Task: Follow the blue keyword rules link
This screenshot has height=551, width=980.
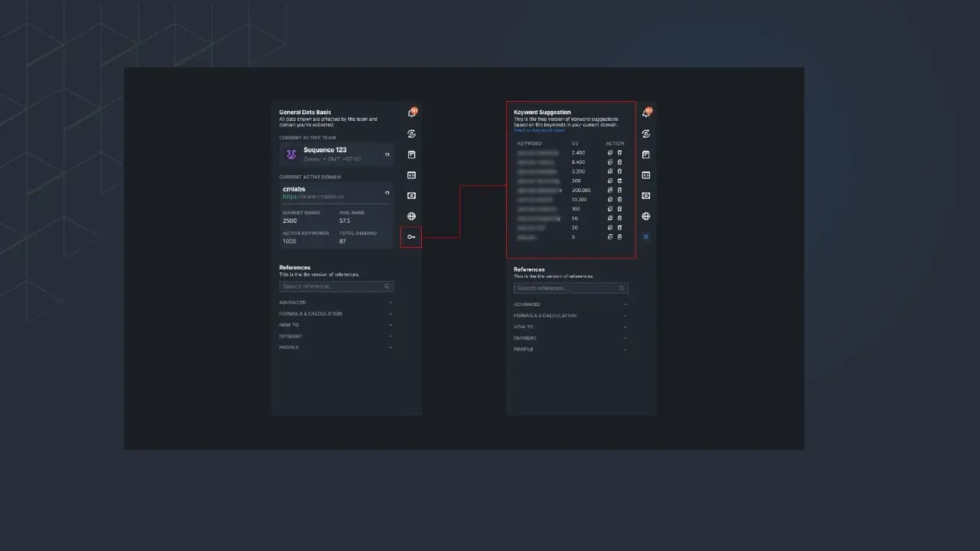Action: click(539, 130)
